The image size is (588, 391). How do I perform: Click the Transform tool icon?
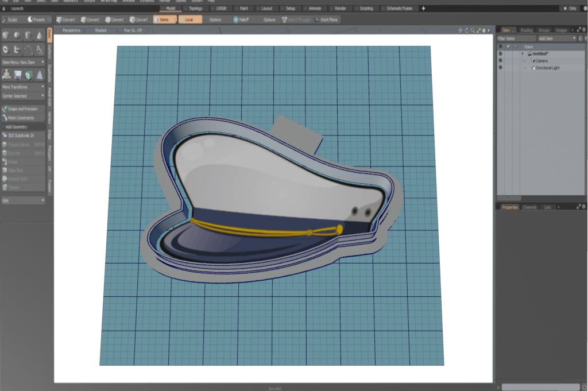[6, 74]
